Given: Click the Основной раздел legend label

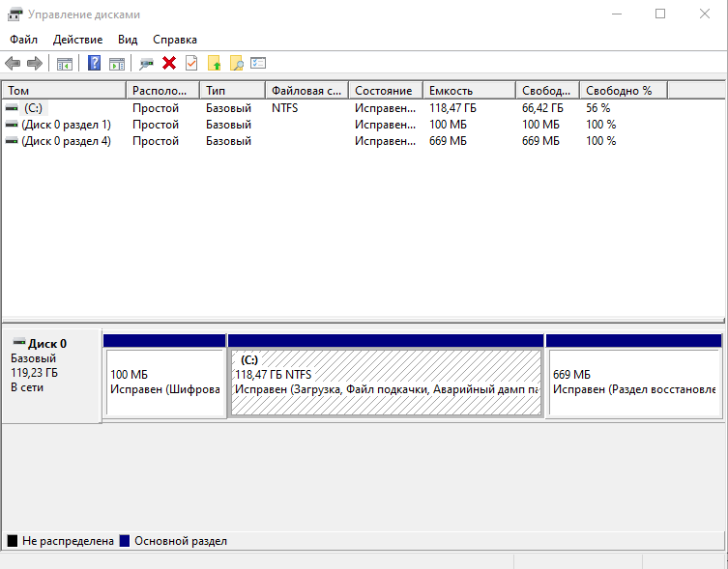Looking at the screenshot, I should pos(181,541).
